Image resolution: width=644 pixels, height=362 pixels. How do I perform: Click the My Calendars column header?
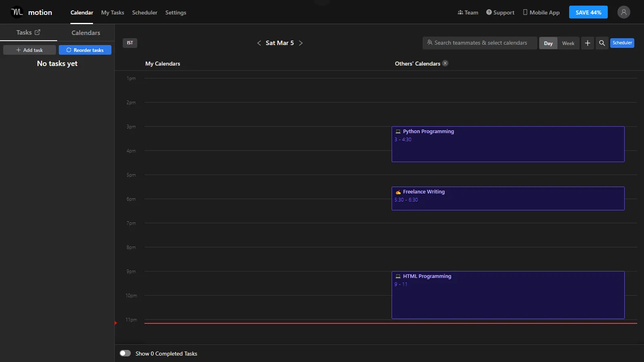163,64
